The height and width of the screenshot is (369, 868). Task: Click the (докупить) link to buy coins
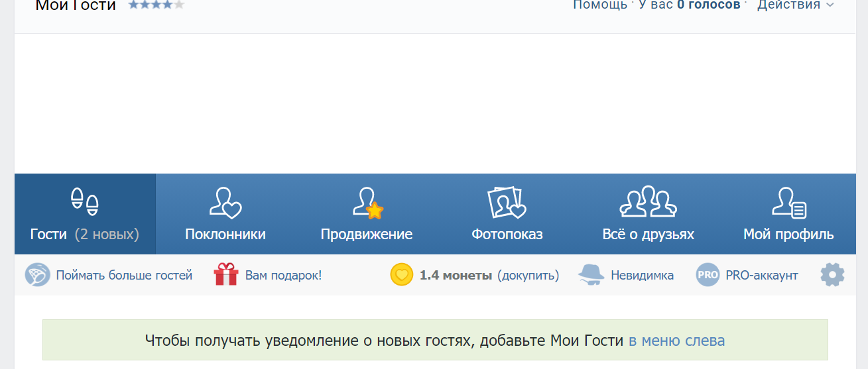click(528, 275)
